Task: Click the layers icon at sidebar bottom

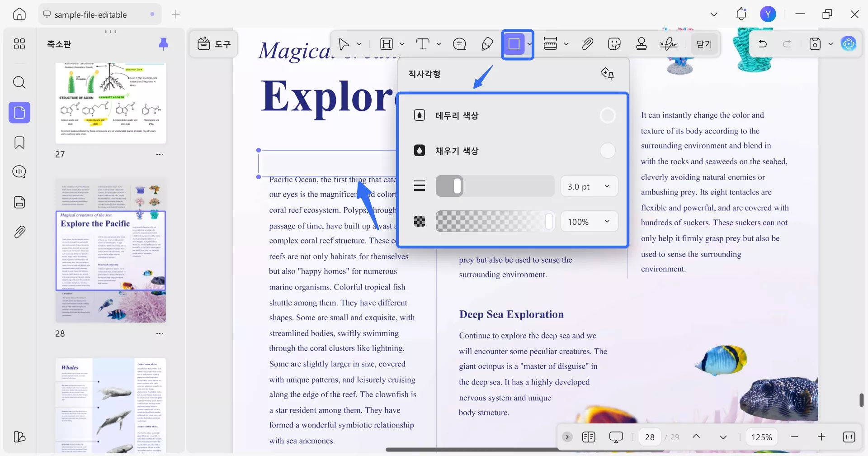Action: (x=19, y=437)
